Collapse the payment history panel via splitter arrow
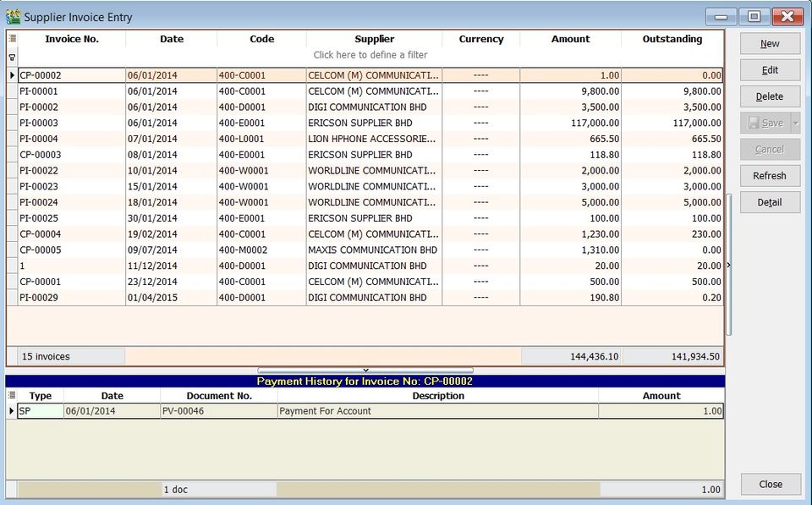 tap(365, 371)
